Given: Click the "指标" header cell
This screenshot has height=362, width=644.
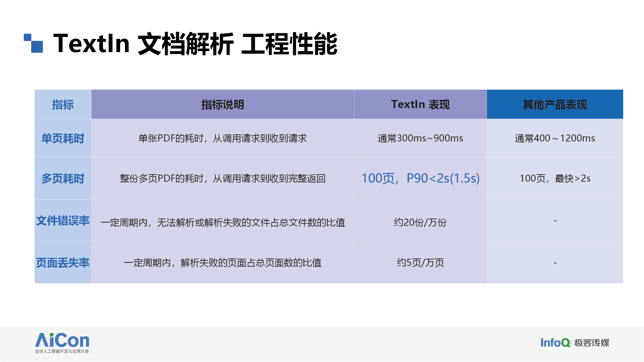Looking at the screenshot, I should click(63, 104).
